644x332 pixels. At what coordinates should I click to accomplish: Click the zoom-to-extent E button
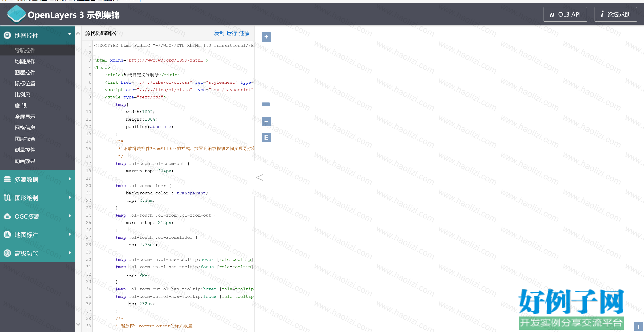266,137
